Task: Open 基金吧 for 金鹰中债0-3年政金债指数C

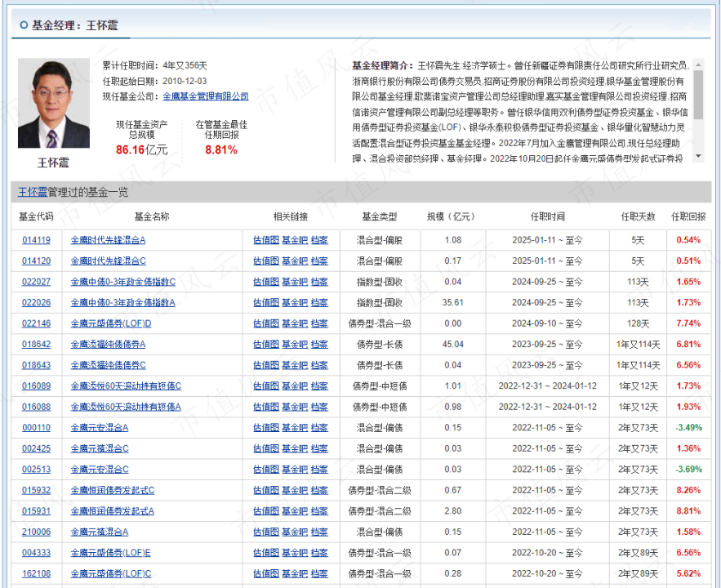Action: click(x=295, y=282)
